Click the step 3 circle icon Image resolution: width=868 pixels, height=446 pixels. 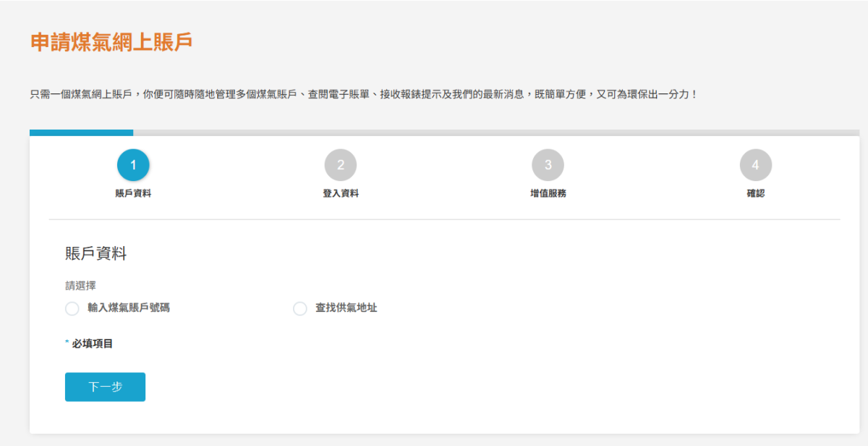click(548, 165)
